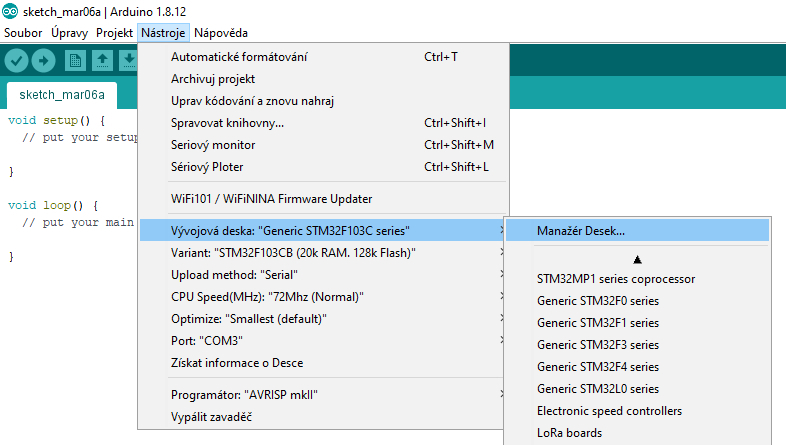The width and height of the screenshot is (786, 445).
Task: Expand the Upload method Serial submenu
Action: tap(323, 275)
